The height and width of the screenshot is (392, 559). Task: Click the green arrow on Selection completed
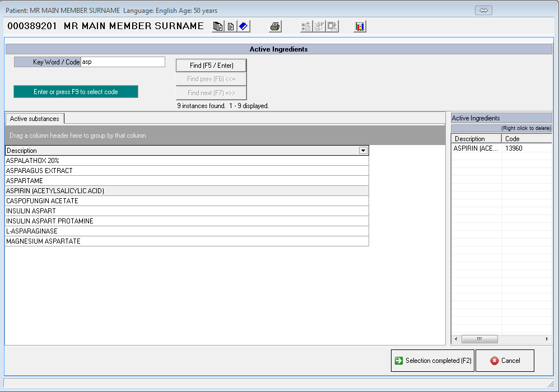click(x=398, y=361)
